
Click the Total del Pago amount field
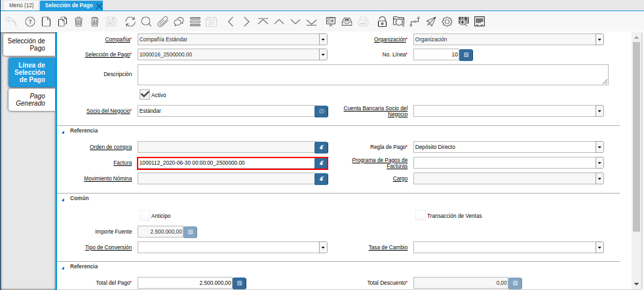point(185,283)
